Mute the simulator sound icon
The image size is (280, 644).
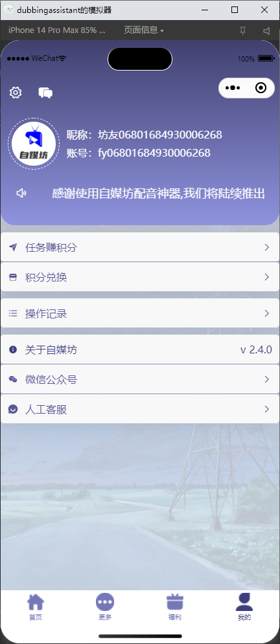click(267, 30)
